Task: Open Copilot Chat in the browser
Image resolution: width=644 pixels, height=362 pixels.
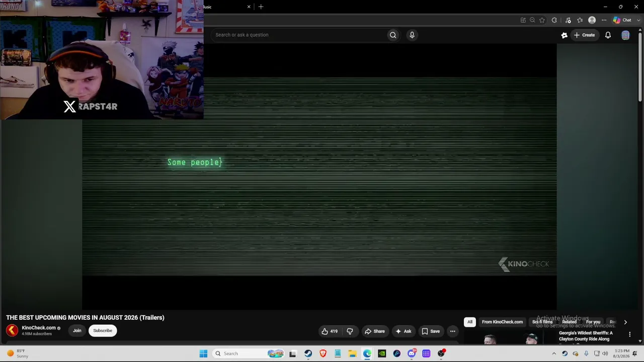Action: click(x=622, y=20)
